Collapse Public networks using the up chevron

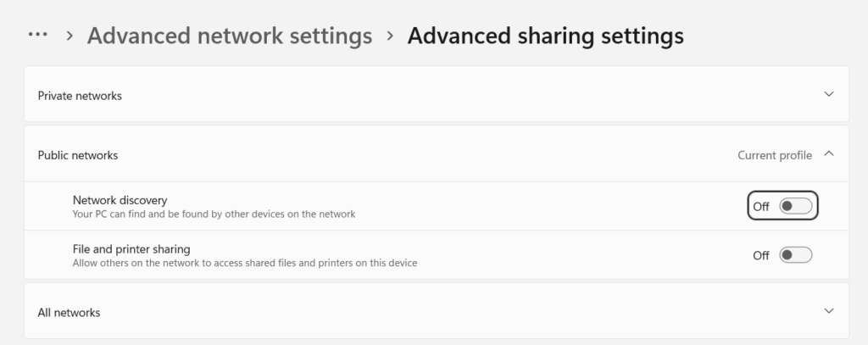pos(829,154)
